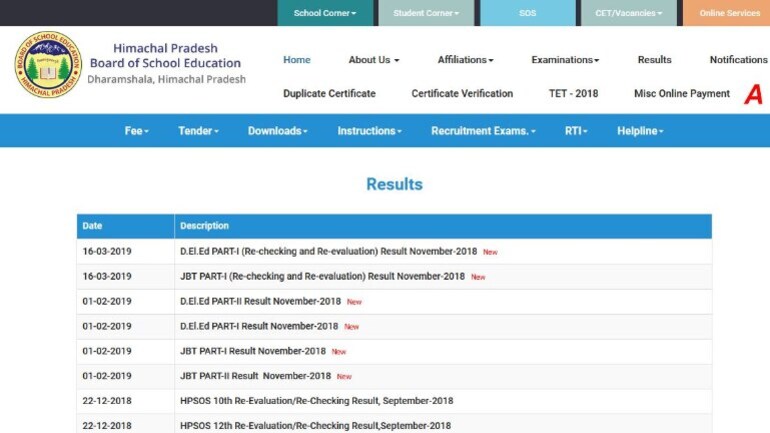Open HPSOS 10th Re-Evaluation Result link
This screenshot has width=770, height=433.
(x=316, y=401)
